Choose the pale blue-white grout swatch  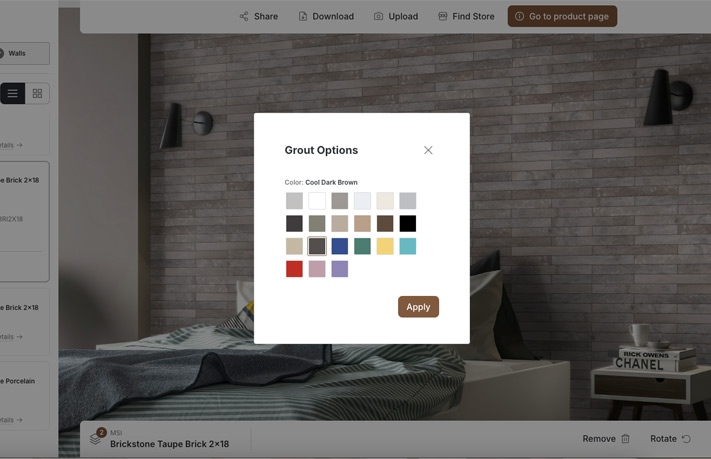362,201
